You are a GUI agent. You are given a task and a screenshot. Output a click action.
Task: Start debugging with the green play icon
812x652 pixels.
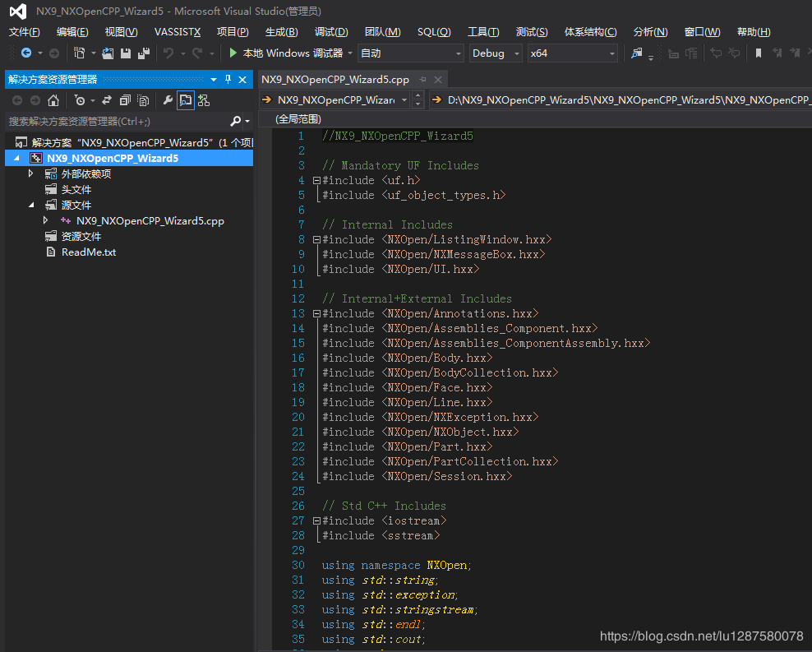pos(233,53)
